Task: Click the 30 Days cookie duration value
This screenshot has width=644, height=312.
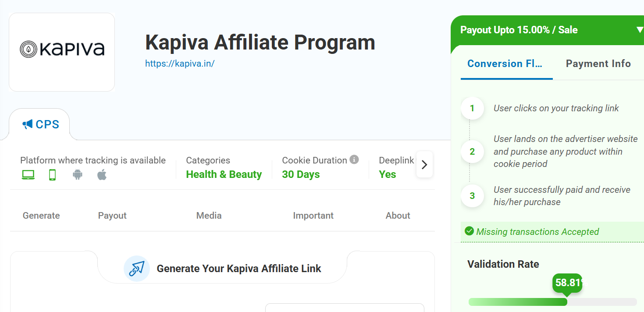Action: (x=301, y=174)
